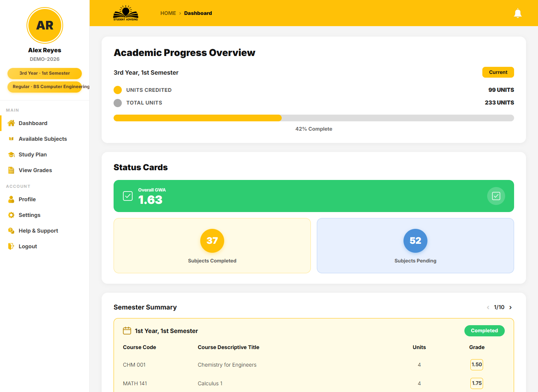Click the yellow Units Credited legend dot
The width and height of the screenshot is (538, 392).
(118, 90)
